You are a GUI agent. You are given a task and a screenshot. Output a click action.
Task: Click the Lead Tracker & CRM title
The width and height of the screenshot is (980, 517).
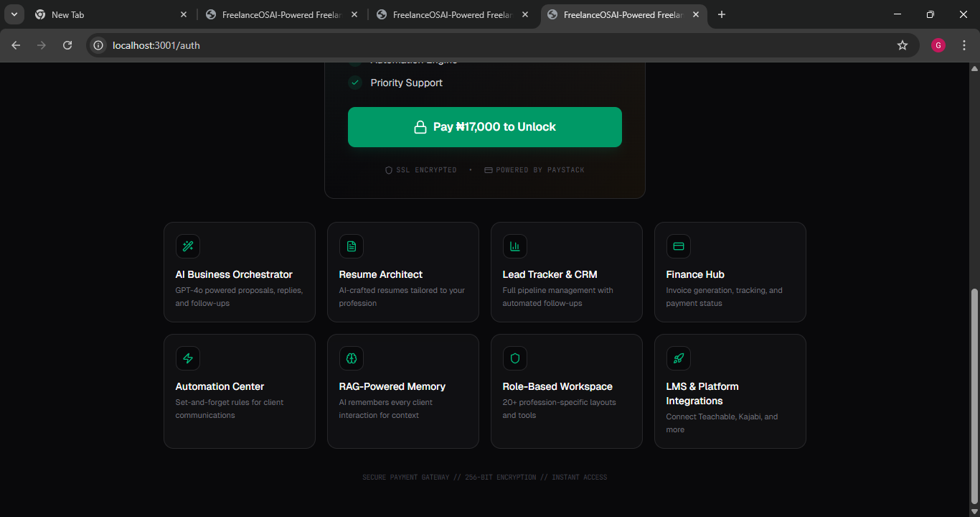click(x=550, y=274)
